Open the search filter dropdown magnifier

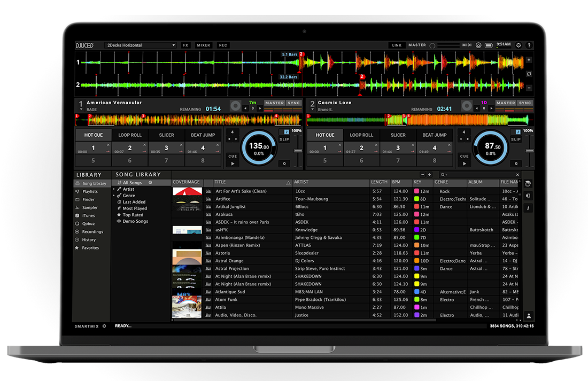(444, 175)
